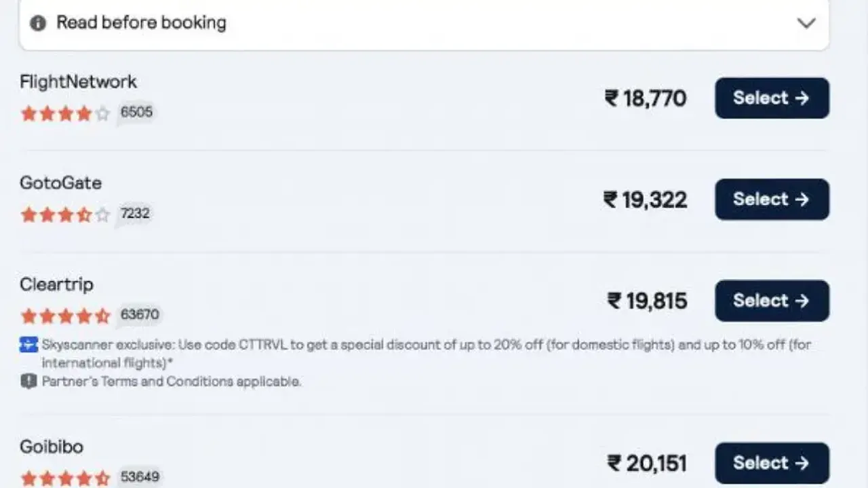Open FlightNetwork's 6505 review count

136,112
